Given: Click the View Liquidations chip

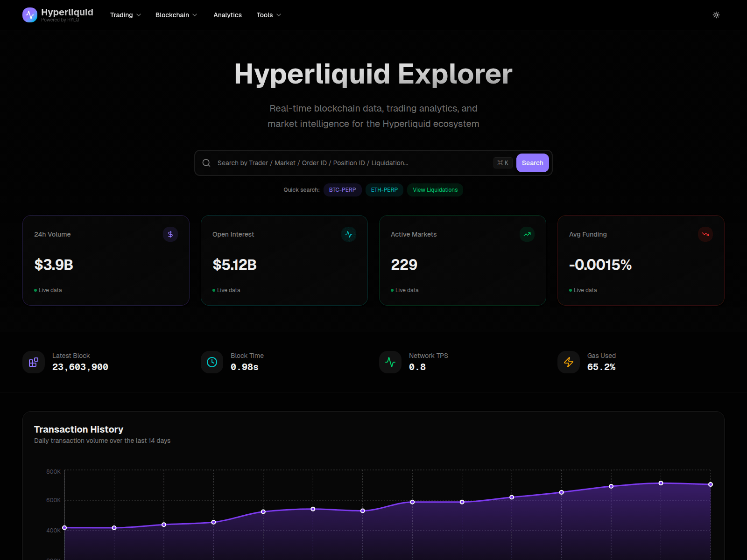Looking at the screenshot, I should [435, 190].
